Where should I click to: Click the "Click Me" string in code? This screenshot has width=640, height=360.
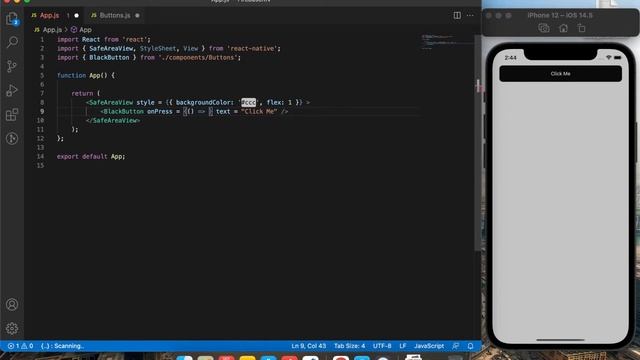click(x=259, y=111)
